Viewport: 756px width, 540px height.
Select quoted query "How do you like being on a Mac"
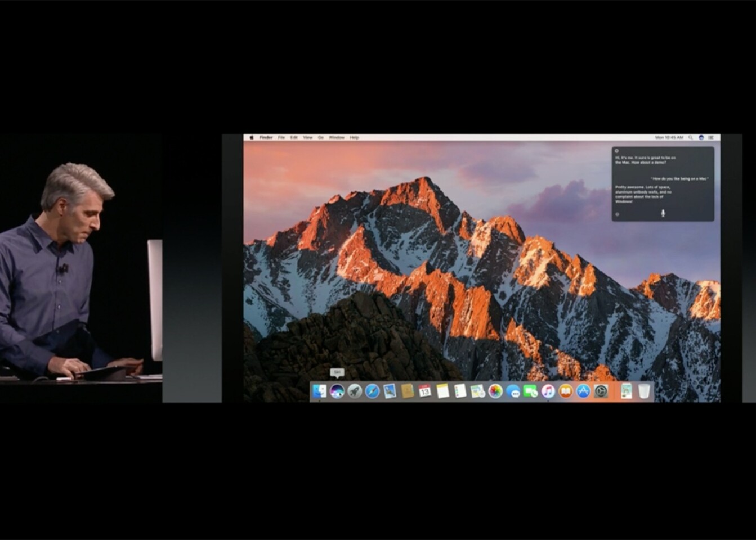(680, 178)
